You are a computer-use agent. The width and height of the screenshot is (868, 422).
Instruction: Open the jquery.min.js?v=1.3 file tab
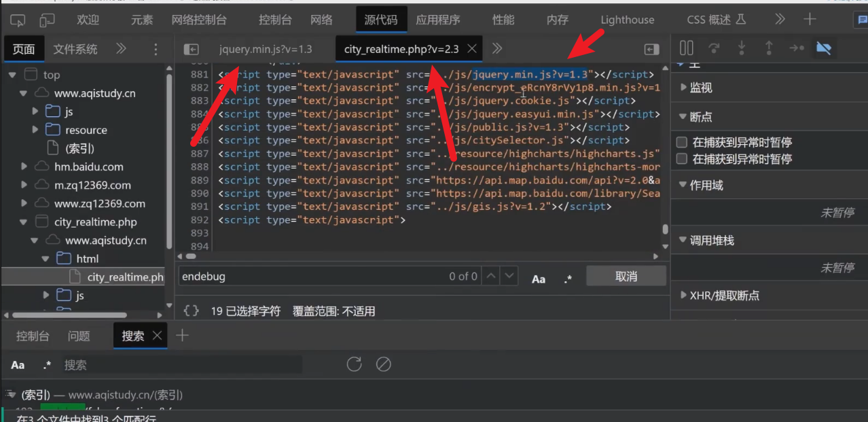[266, 49]
